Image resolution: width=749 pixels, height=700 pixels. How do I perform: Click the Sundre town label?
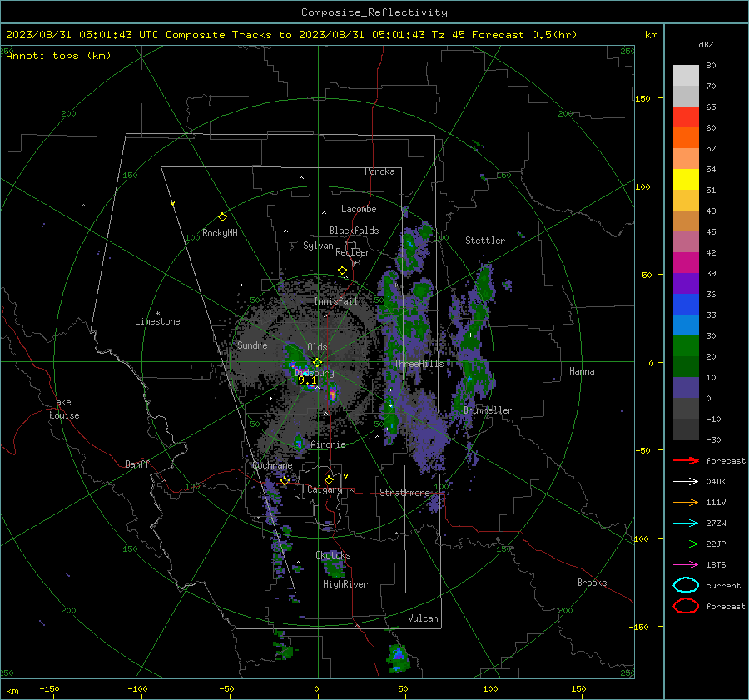click(x=252, y=345)
